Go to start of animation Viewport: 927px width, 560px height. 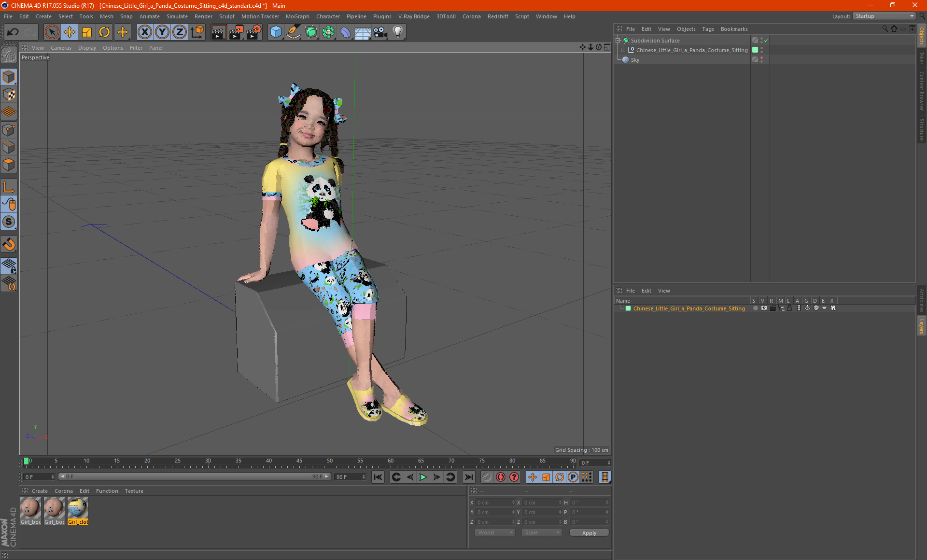pyautogui.click(x=378, y=477)
